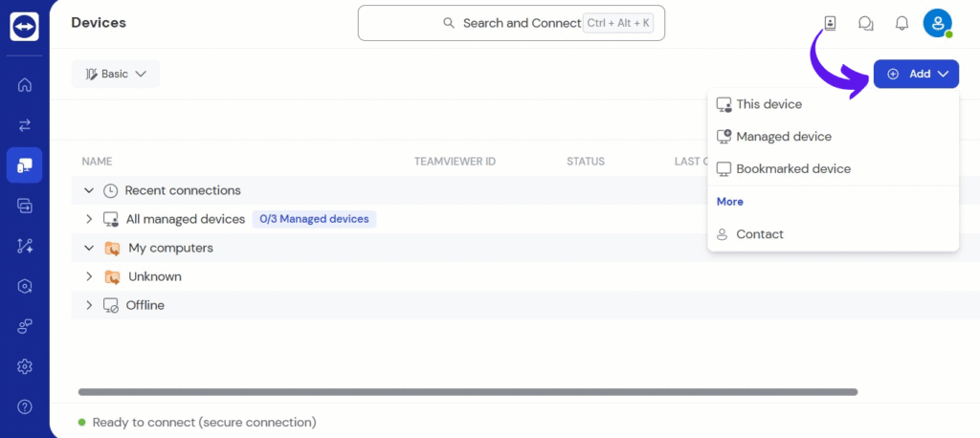
Task: Click the All managed devices monitor icon
Action: click(111, 219)
